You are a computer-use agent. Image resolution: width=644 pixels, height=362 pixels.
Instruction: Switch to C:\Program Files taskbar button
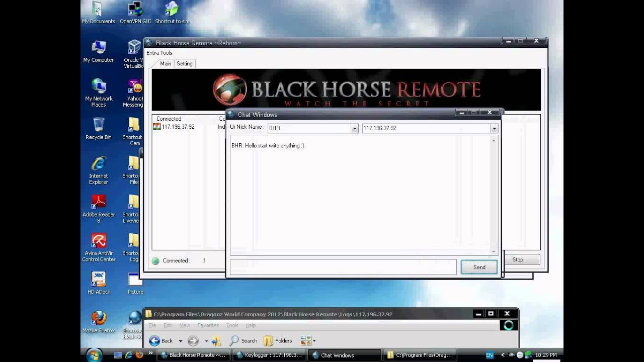(x=420, y=355)
